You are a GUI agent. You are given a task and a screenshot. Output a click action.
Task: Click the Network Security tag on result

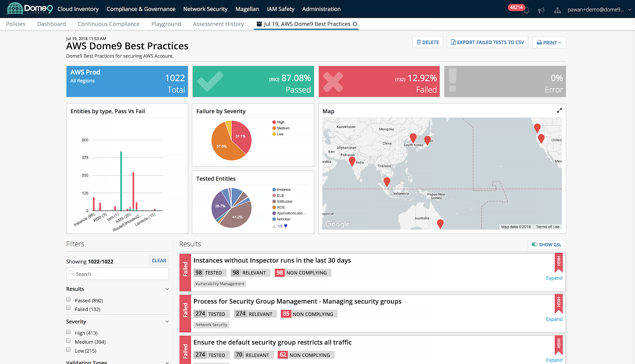click(211, 325)
